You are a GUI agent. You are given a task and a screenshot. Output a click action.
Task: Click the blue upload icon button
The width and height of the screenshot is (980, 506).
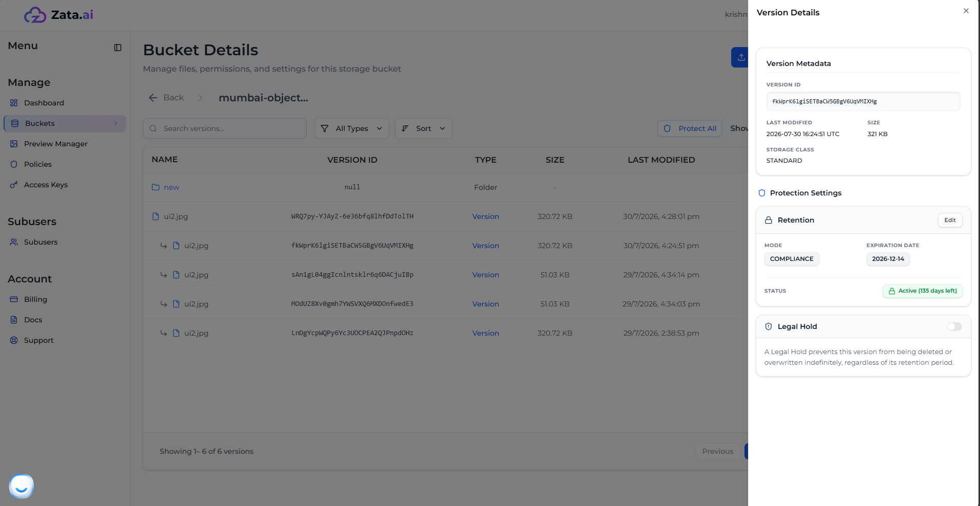click(740, 57)
